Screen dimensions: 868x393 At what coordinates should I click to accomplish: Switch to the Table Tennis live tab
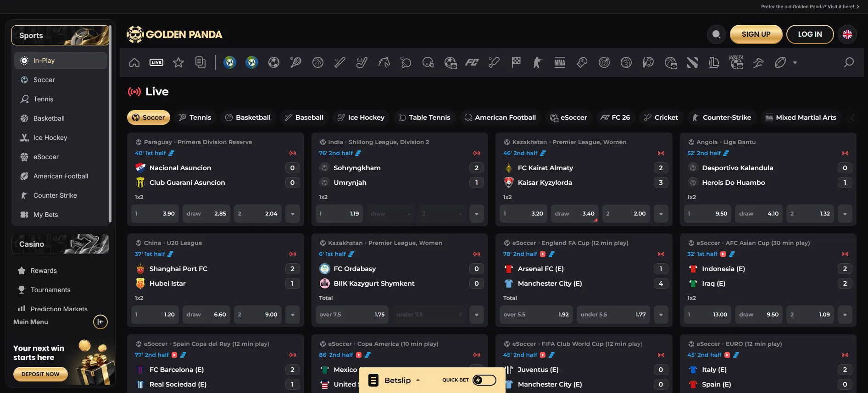point(425,117)
